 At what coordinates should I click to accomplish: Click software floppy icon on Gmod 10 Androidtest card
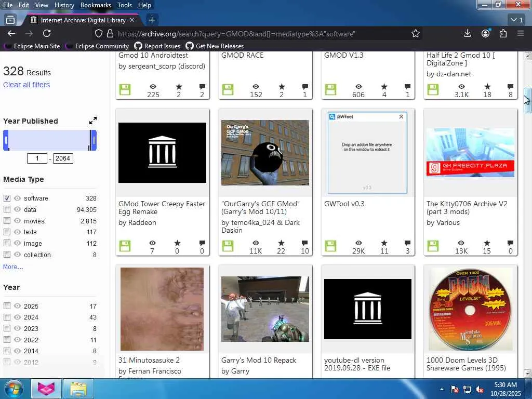125,89
